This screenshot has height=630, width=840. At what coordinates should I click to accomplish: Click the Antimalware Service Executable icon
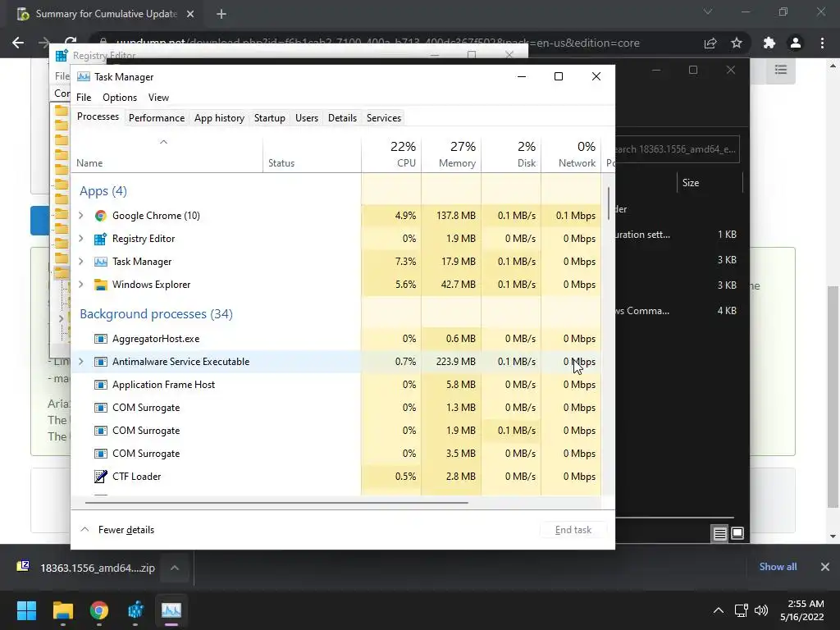point(100,362)
